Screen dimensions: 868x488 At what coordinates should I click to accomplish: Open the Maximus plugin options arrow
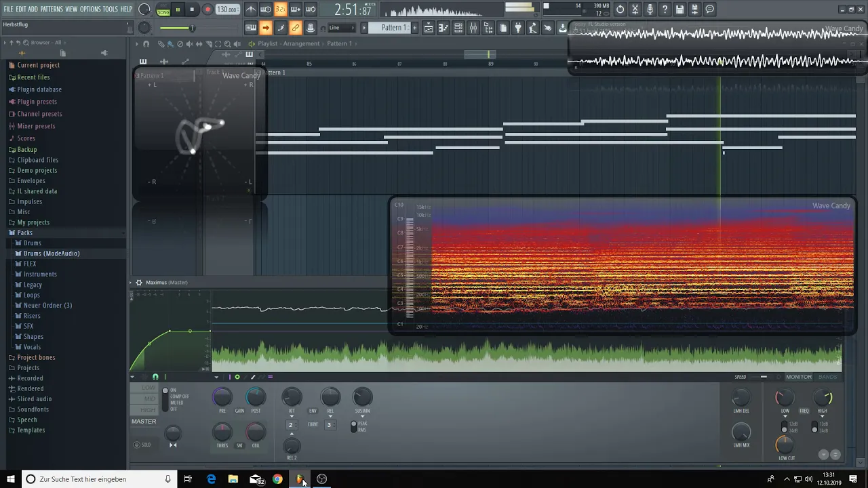click(132, 283)
